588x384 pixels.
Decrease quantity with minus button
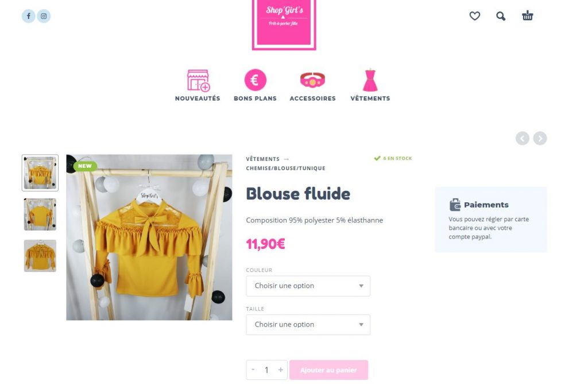pos(253,370)
